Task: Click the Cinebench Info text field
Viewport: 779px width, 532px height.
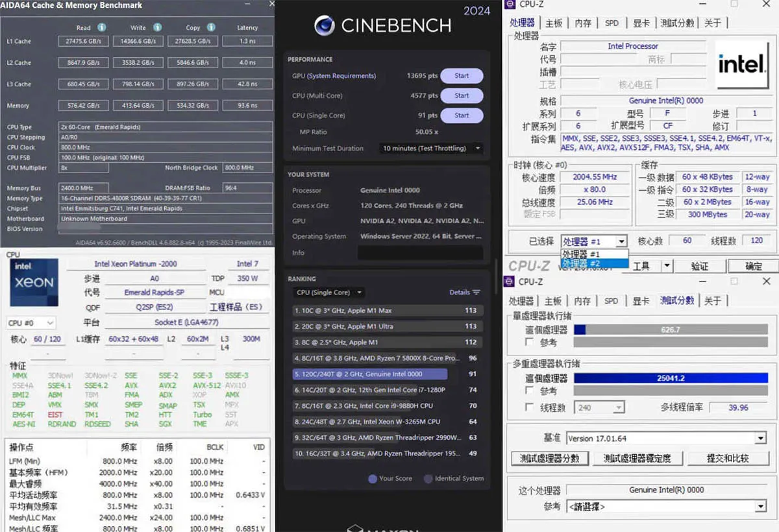Action: click(420, 253)
